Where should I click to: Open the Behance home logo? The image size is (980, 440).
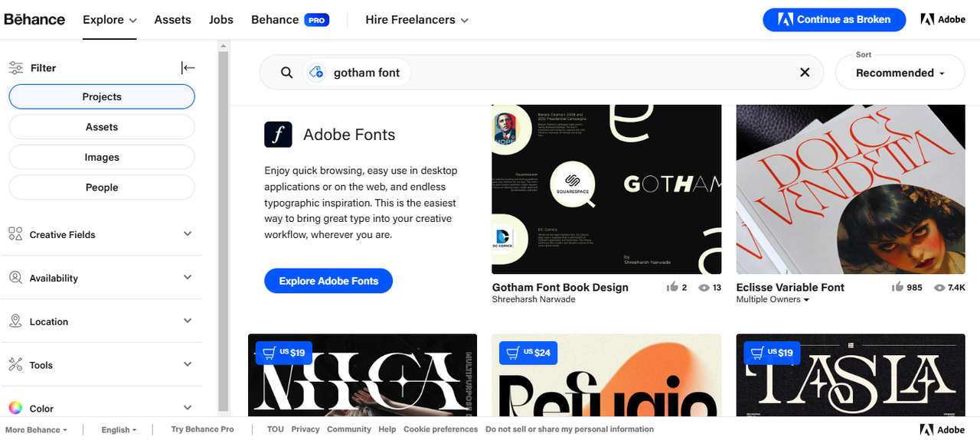(34, 20)
